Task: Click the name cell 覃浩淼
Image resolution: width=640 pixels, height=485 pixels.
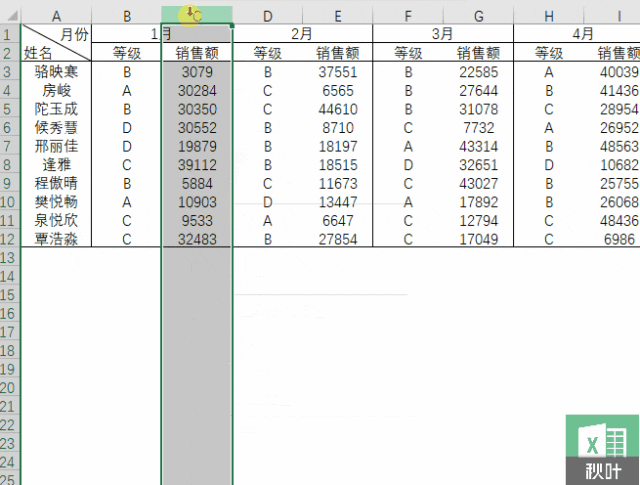Action: [56, 239]
